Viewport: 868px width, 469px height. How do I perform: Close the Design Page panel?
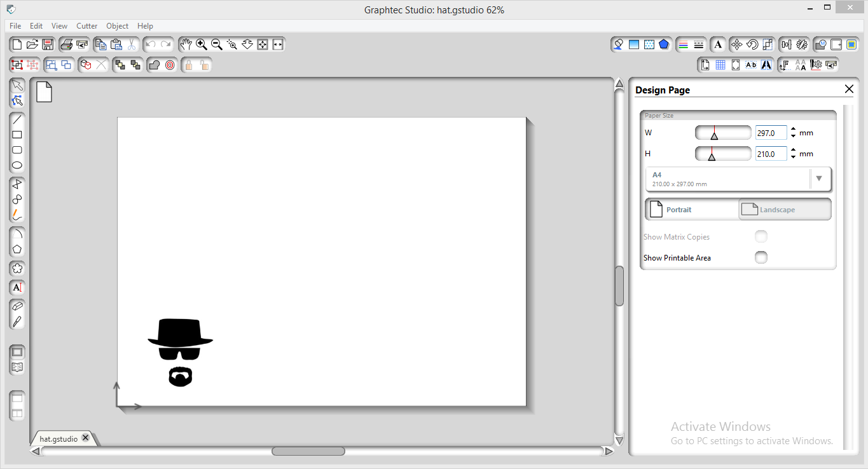click(x=849, y=89)
